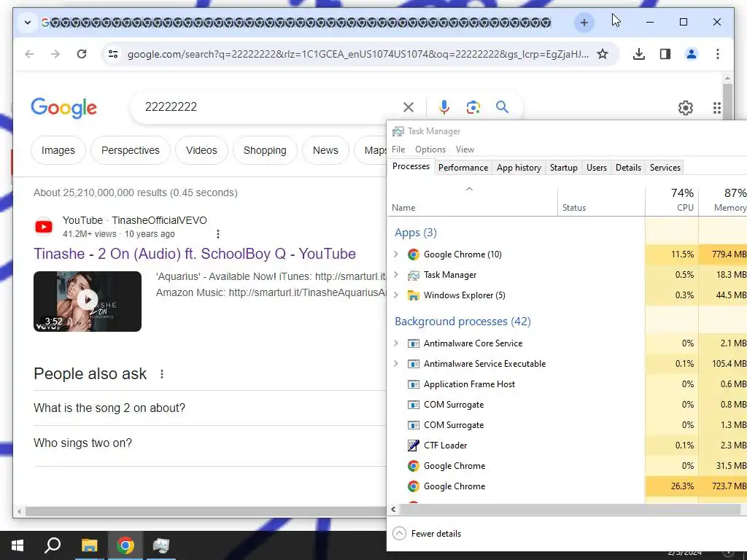This screenshot has width=747, height=560.
Task: Toggle Chrome side panel
Action: (665, 54)
